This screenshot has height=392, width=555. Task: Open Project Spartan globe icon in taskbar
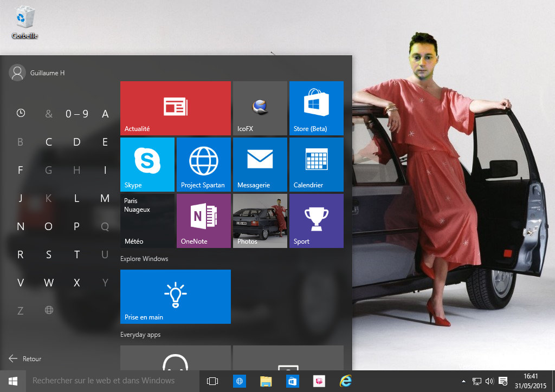pos(239,381)
